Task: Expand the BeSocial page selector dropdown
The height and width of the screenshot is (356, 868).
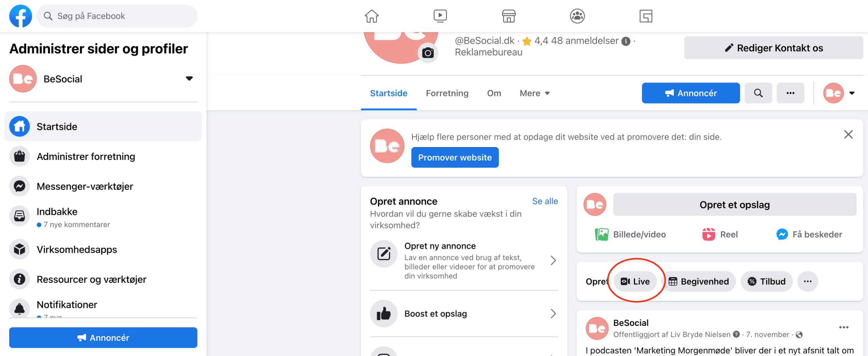Action: point(189,79)
